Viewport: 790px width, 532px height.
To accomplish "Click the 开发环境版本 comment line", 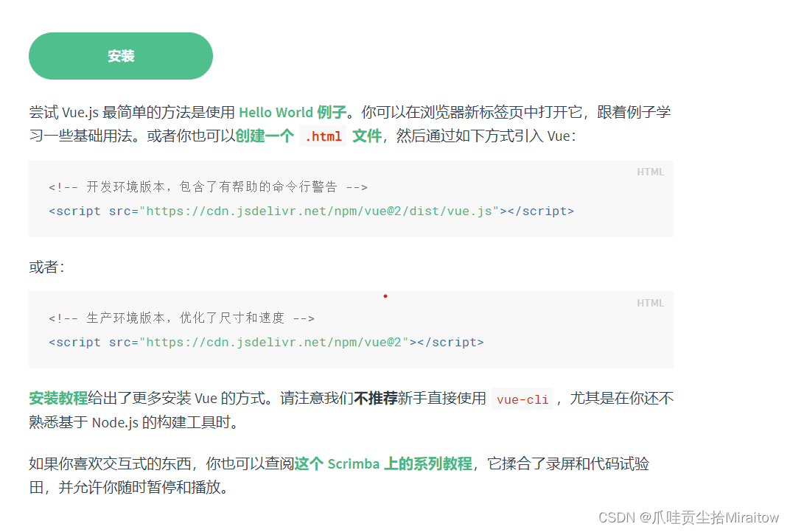I will click(x=208, y=187).
